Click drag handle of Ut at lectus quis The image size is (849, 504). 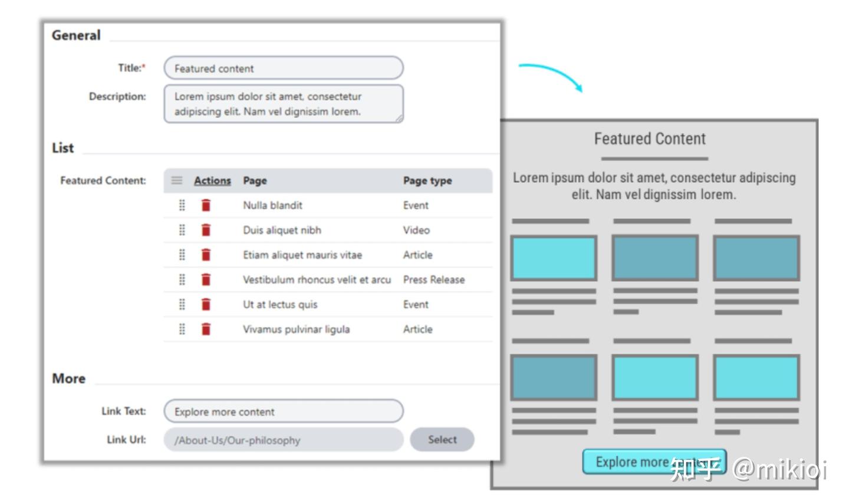click(x=182, y=304)
